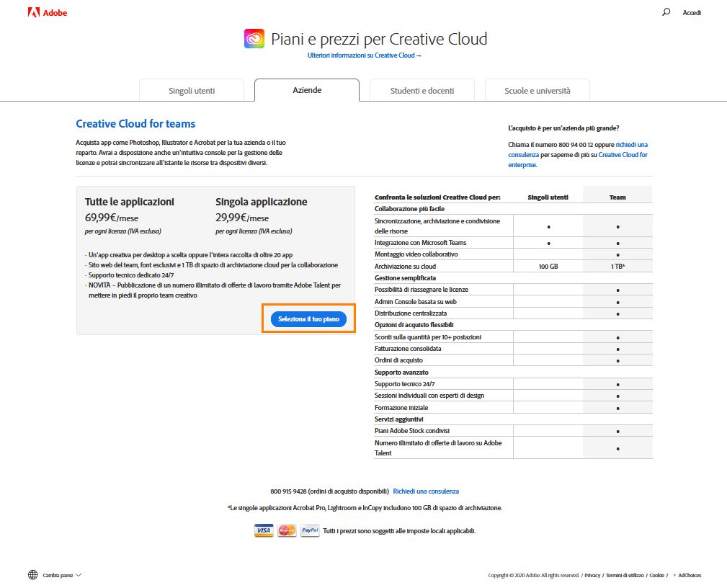Click the Fatturazione consolidata row label
727x588 pixels.
(x=408, y=348)
